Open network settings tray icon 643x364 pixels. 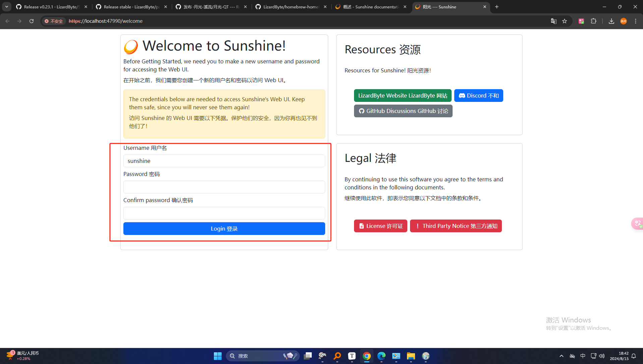tap(593, 356)
